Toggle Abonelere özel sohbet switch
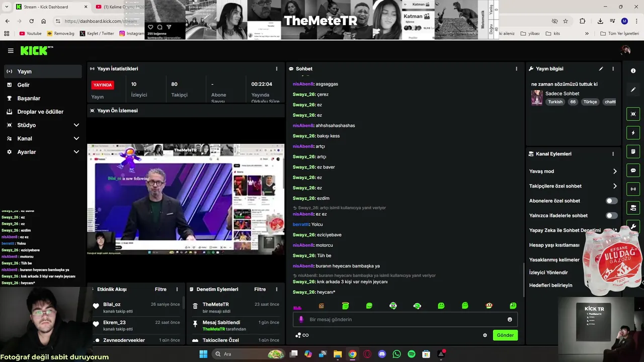The image size is (644, 362). (611, 201)
